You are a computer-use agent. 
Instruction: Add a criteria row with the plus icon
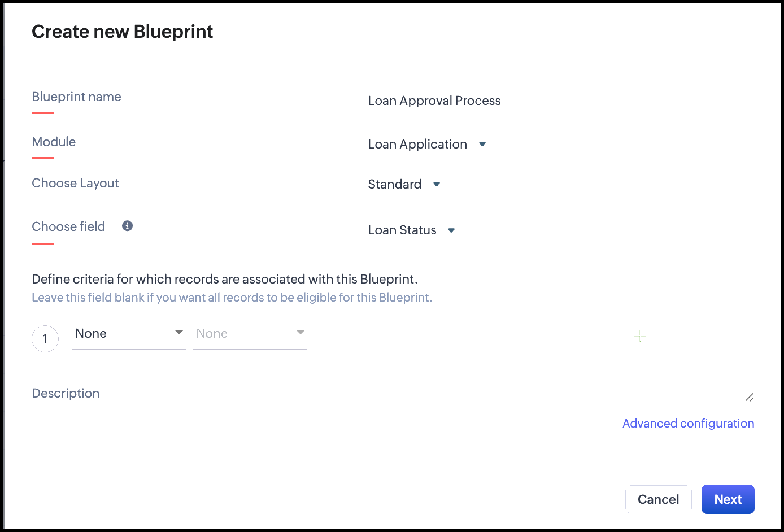click(x=640, y=336)
